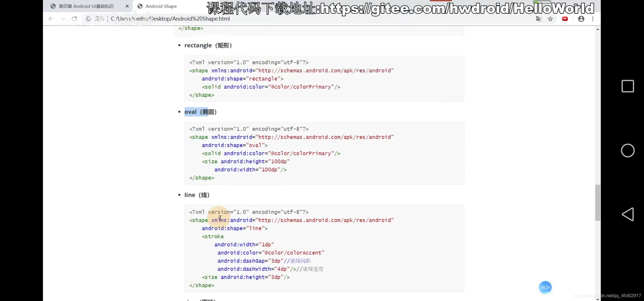Select the Android Shape tab
The image size is (644, 301).
(x=161, y=6)
